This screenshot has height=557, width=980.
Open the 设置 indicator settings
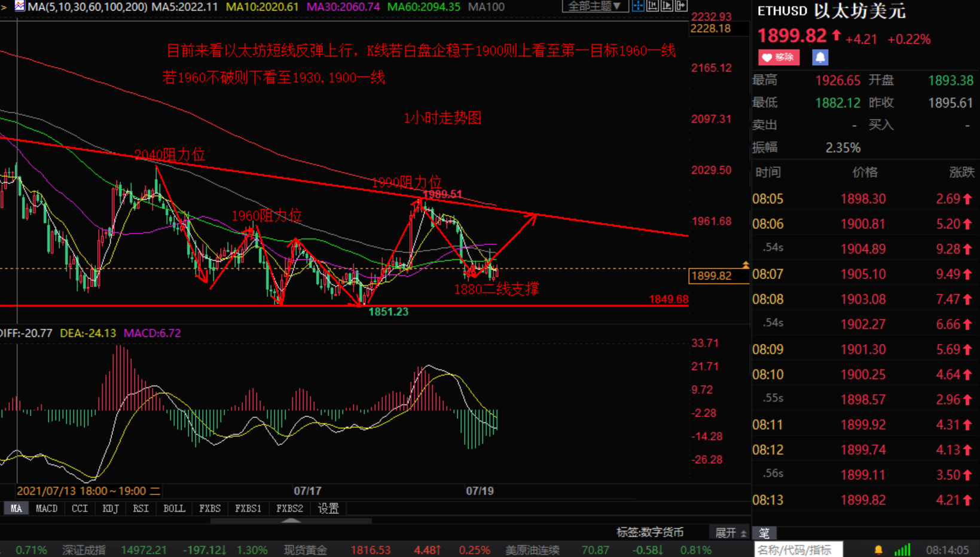(328, 509)
